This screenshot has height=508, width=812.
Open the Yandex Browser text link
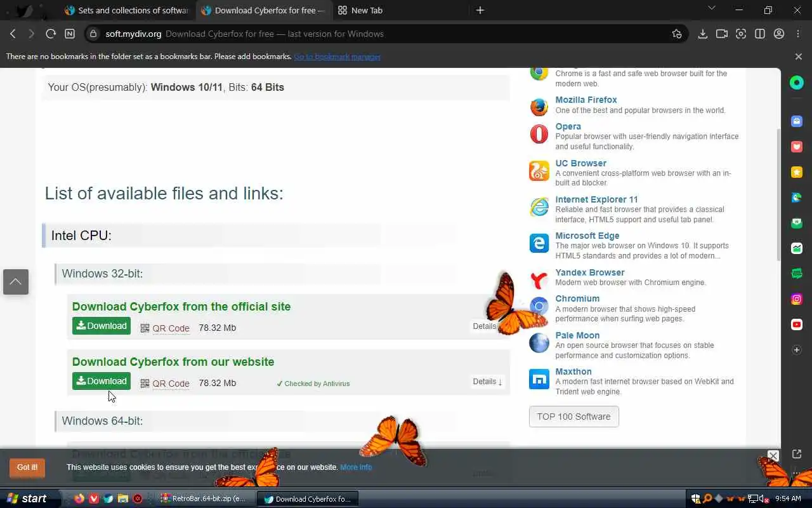590,272
